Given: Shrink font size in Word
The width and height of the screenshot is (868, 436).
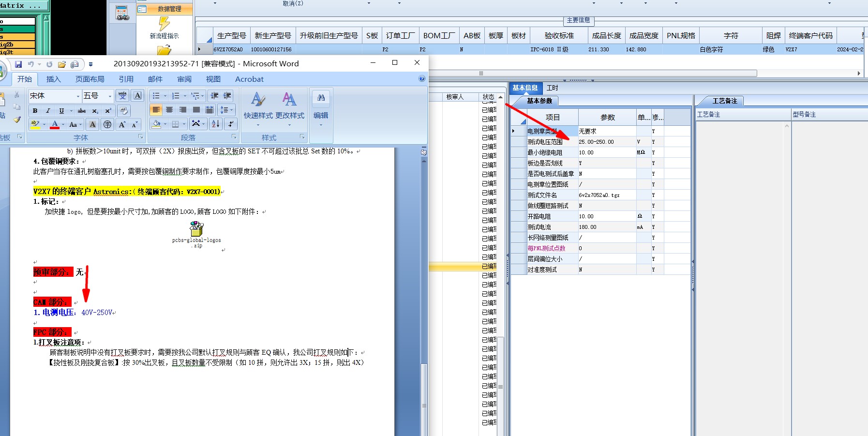Looking at the screenshot, I should pyautogui.click(x=135, y=124).
